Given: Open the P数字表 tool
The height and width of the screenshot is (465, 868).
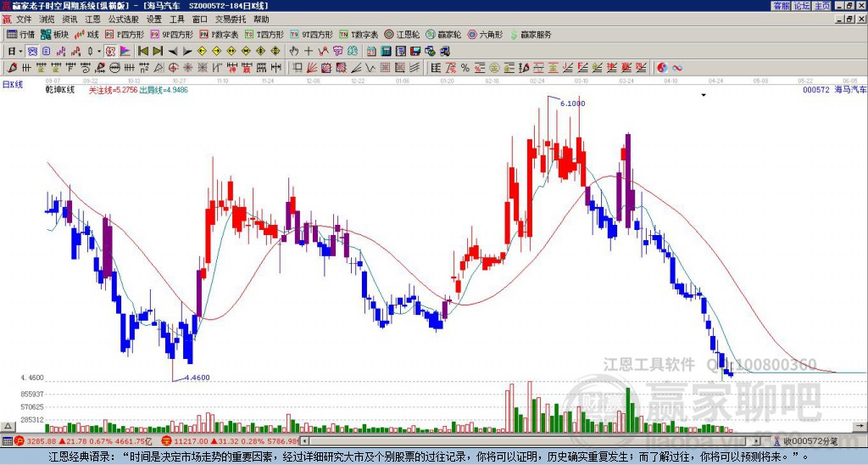Looking at the screenshot, I should click(219, 34).
